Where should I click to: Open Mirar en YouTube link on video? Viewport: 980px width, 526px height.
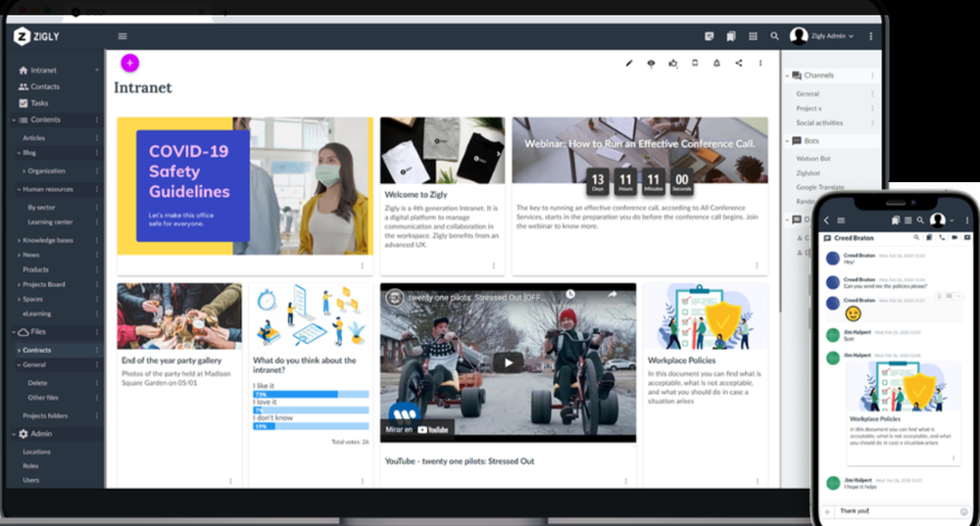coord(416,430)
